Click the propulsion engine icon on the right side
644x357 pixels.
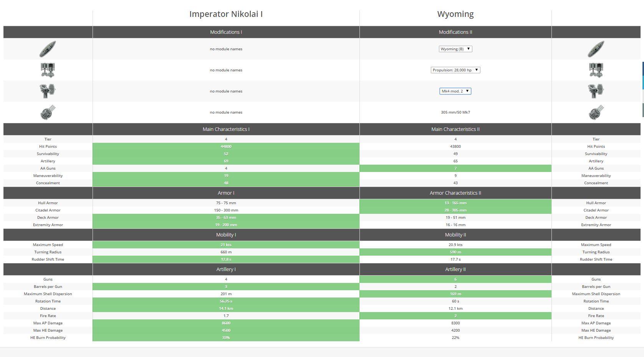tap(596, 70)
